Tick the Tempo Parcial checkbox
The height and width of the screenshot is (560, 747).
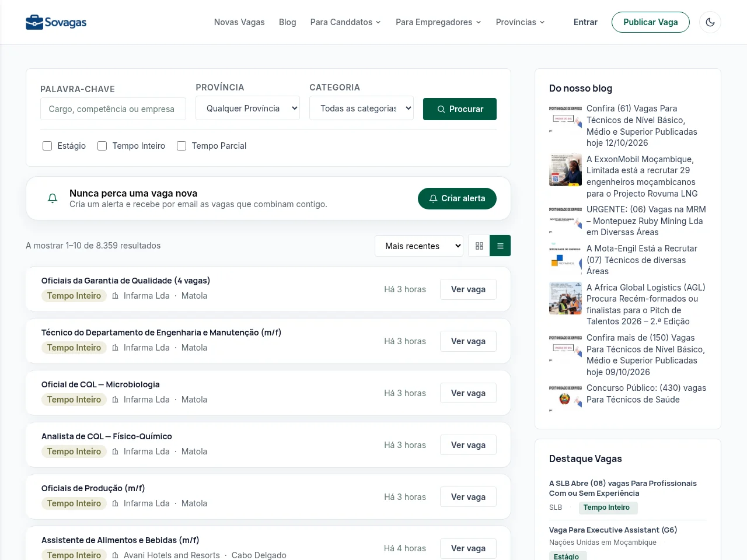point(181,146)
